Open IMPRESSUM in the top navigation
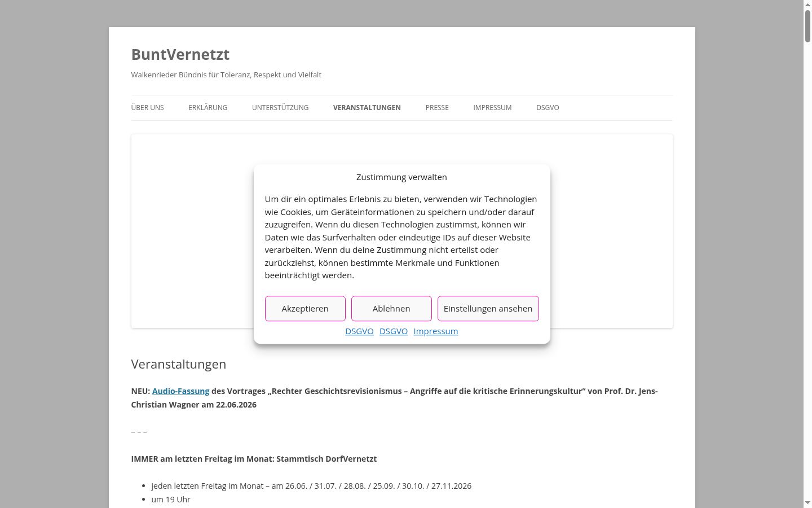 (492, 108)
